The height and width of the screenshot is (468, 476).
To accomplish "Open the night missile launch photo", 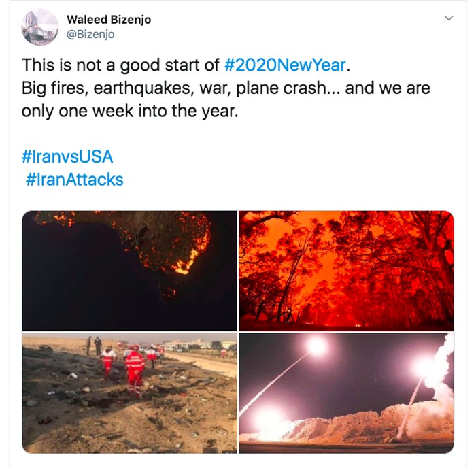I will pos(346,393).
